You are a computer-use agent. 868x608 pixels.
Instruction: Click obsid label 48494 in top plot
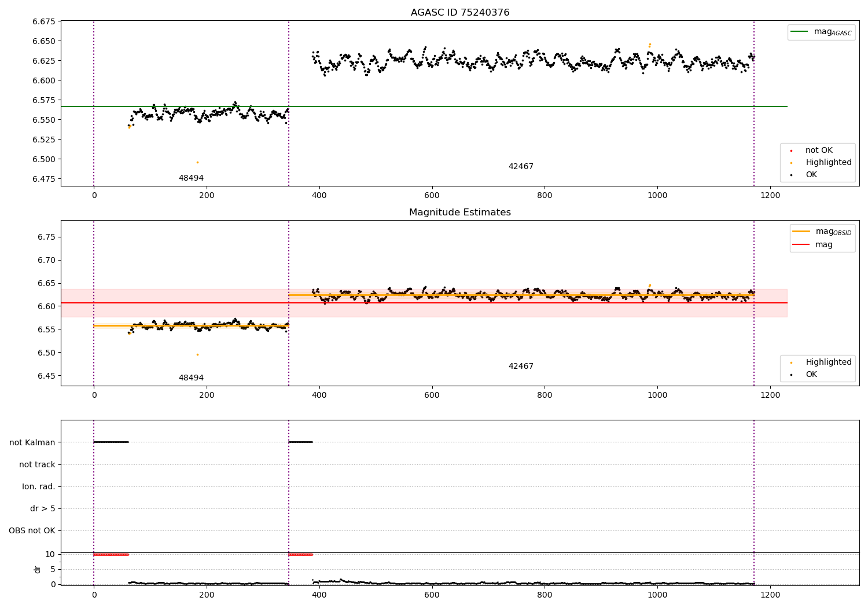191,178
